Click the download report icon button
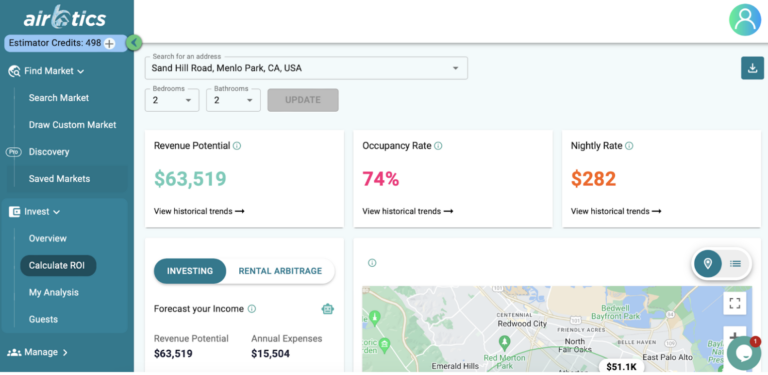 (x=752, y=68)
